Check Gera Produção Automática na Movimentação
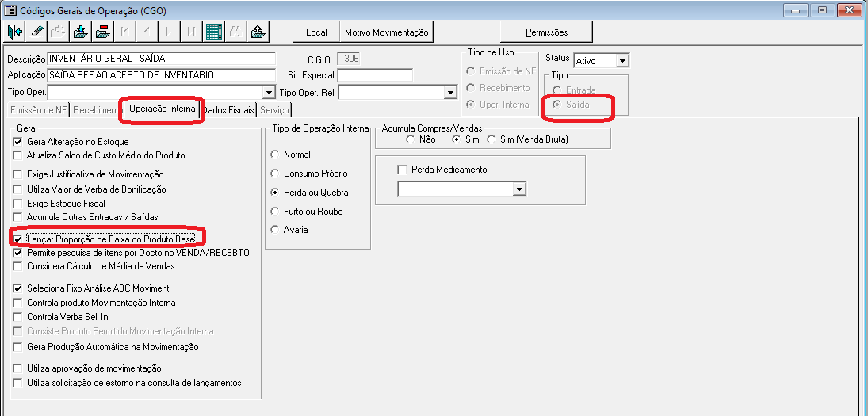 coord(18,347)
